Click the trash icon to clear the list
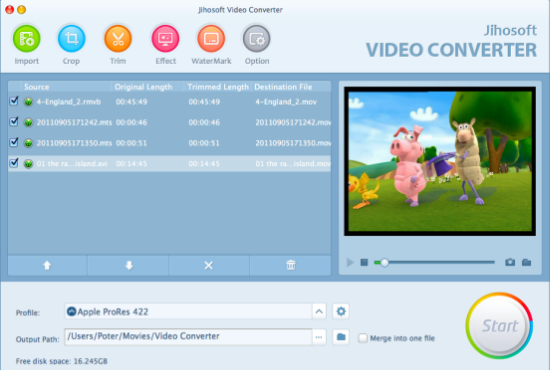The width and height of the screenshot is (550, 370). 291,265
